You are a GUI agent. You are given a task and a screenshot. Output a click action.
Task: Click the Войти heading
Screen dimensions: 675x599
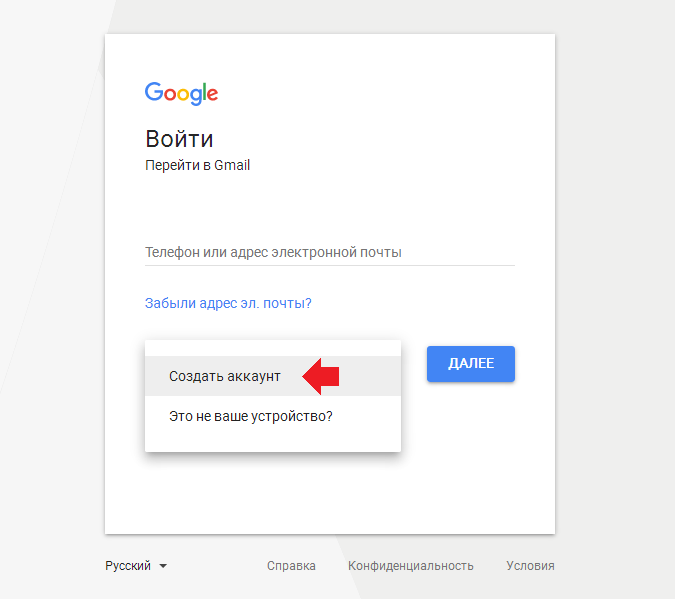point(179,138)
